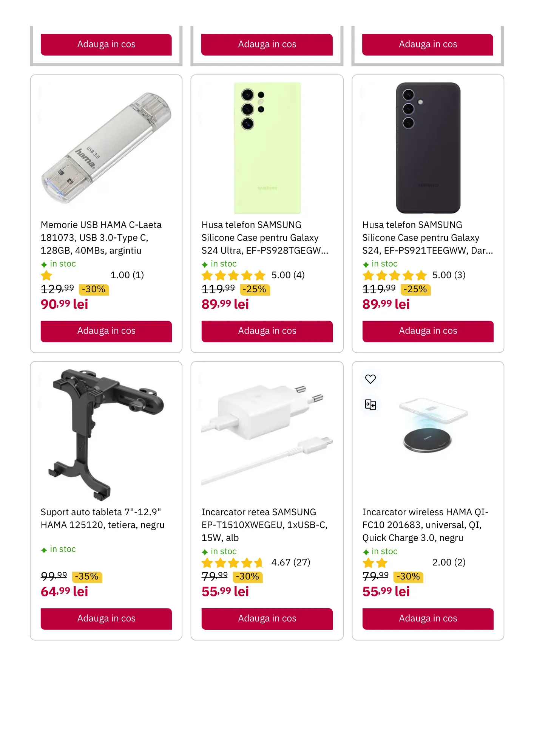The height and width of the screenshot is (756, 534).
Task: Add HAMA QI-FC10 wireless charger to cart
Action: 428,618
